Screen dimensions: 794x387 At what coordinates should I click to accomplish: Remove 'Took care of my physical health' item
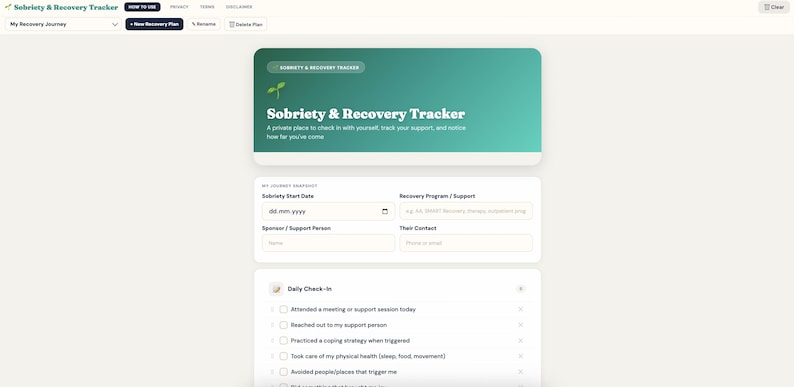[x=521, y=357]
